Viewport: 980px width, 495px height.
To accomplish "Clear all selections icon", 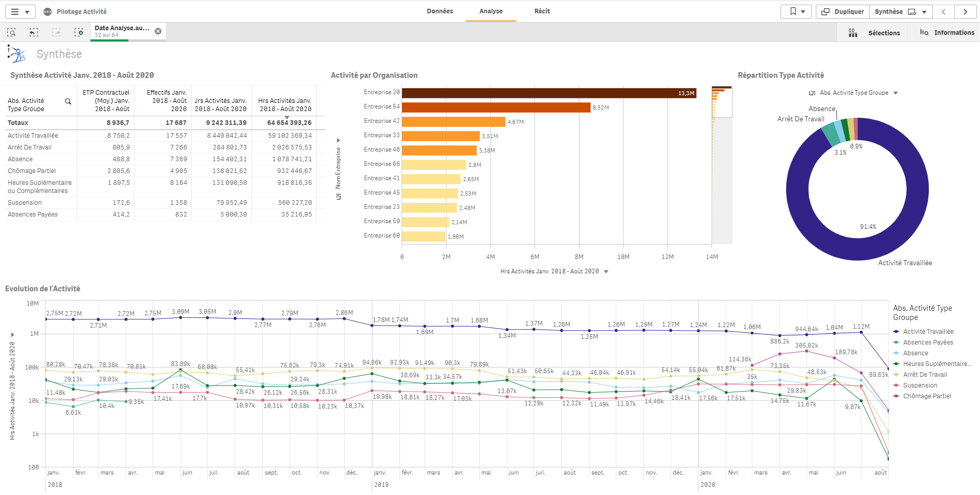I will click(x=79, y=32).
